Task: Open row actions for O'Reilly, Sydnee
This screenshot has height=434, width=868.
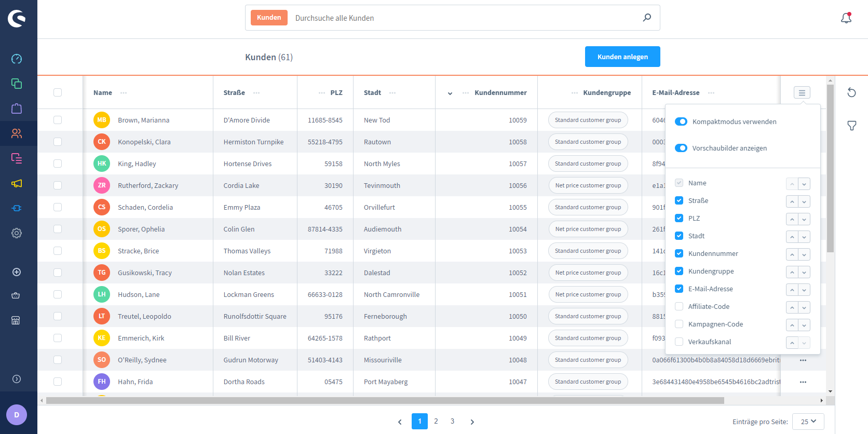Action: (803, 360)
